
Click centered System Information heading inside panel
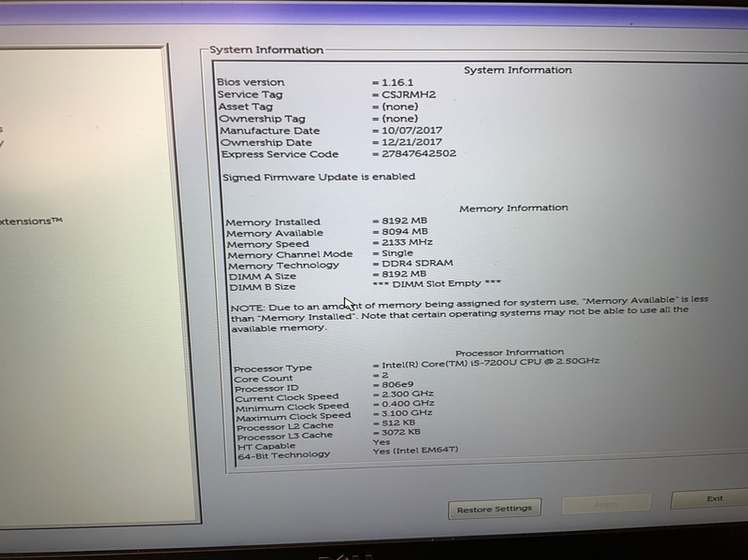[518, 70]
